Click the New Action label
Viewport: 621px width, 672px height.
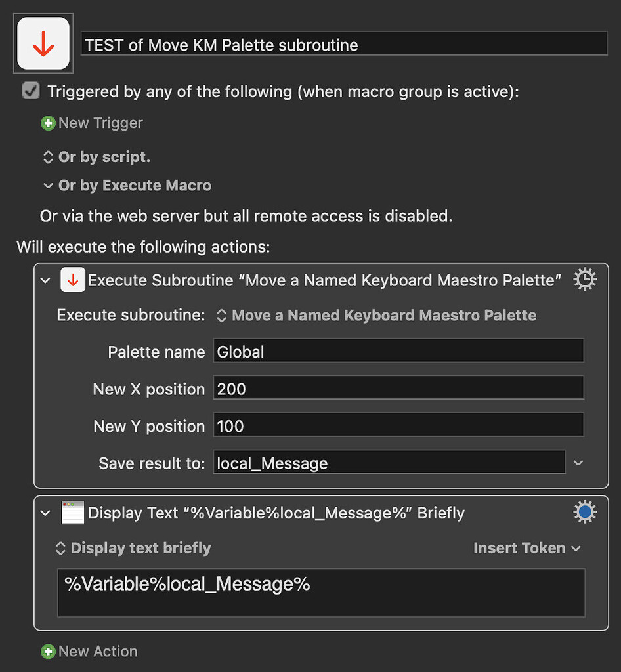tap(98, 652)
